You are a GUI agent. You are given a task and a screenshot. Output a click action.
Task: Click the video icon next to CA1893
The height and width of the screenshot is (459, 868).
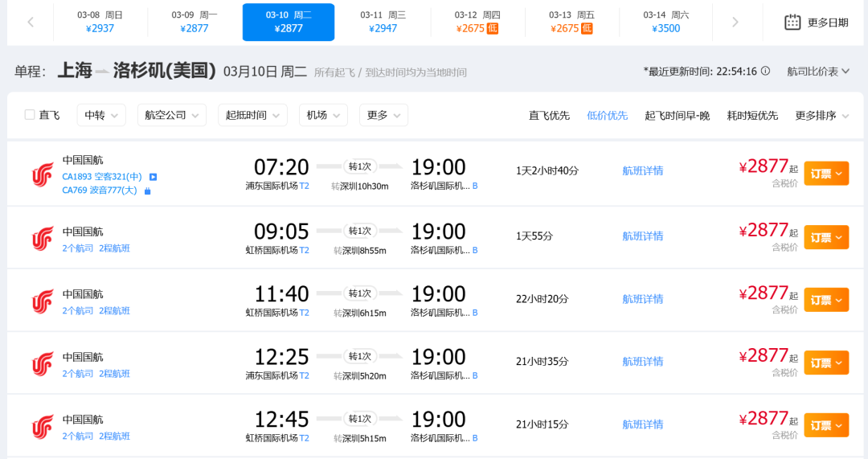click(x=153, y=177)
